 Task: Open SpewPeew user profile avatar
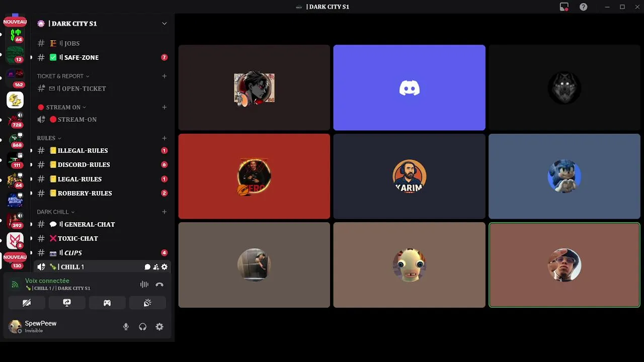15,326
